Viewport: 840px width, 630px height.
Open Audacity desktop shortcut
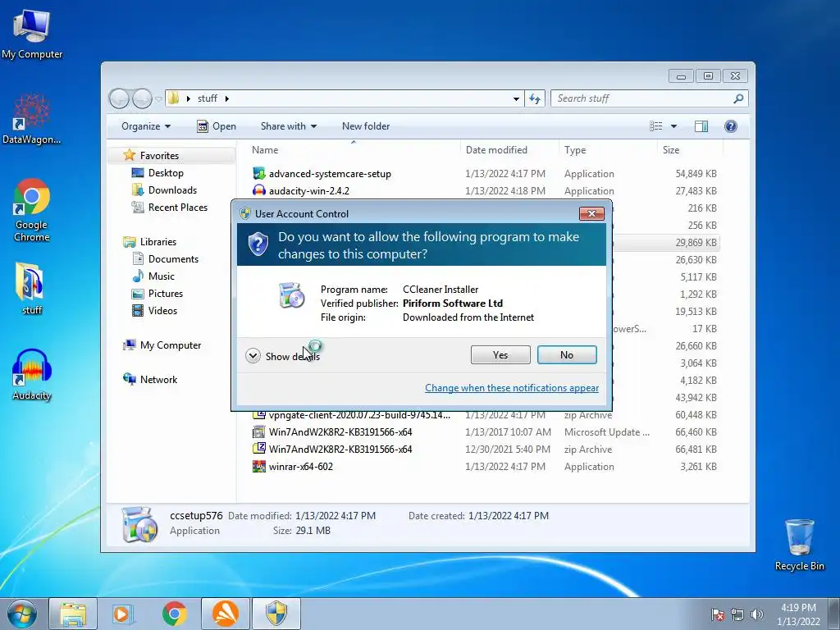[x=32, y=375]
